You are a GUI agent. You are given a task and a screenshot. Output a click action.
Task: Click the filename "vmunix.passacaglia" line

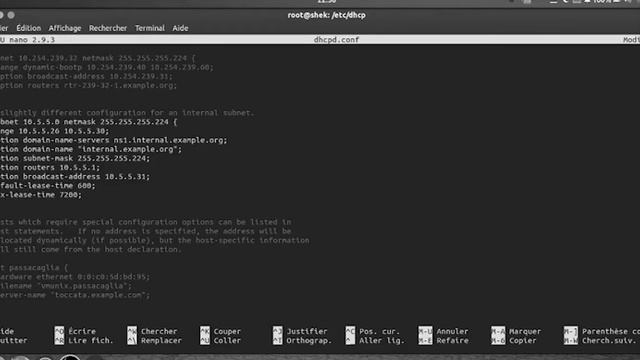click(66, 286)
